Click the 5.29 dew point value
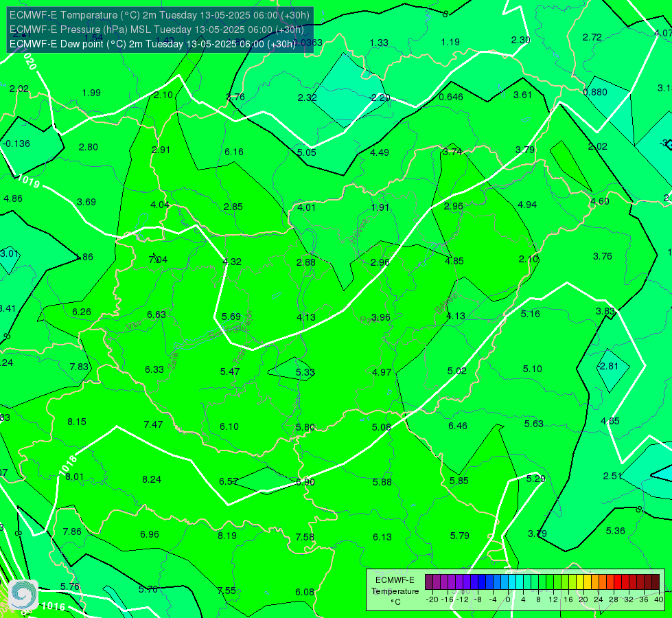This screenshot has width=672, height=618. point(535,479)
